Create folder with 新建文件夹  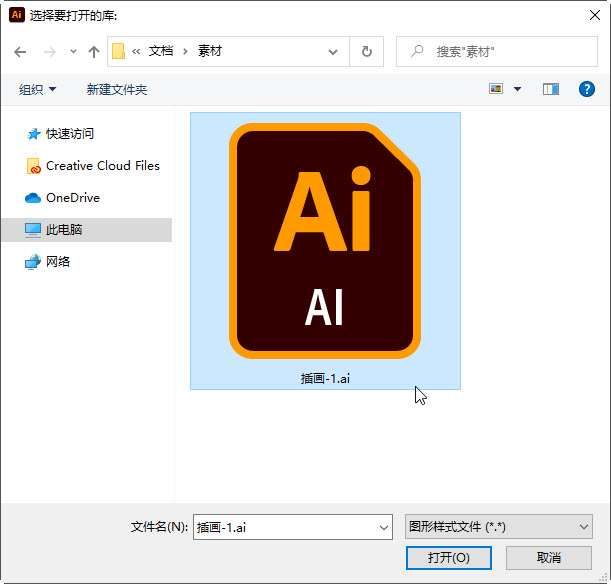click(117, 90)
